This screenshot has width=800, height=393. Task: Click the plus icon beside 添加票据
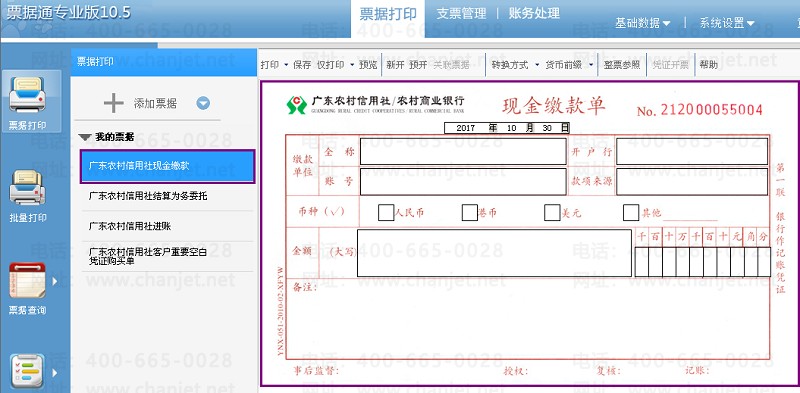coord(113,104)
